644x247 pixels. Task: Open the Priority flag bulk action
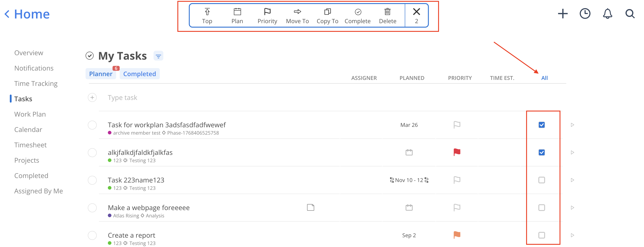[267, 12]
